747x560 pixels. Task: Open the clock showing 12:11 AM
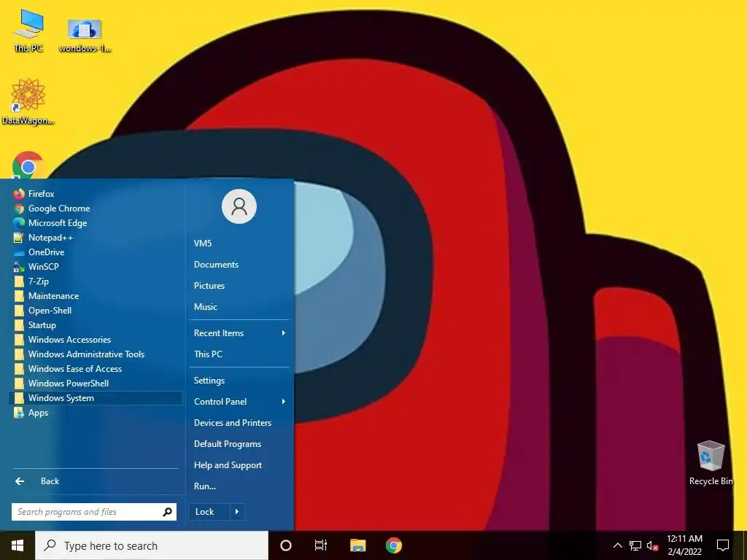684,545
